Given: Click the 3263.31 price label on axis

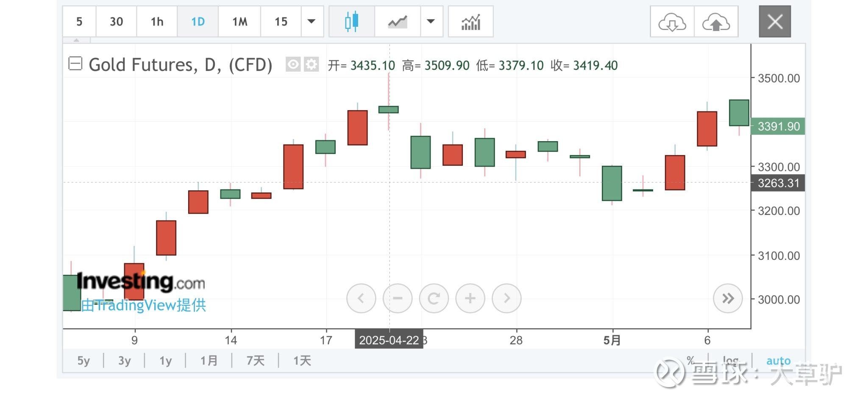Looking at the screenshot, I should coord(778,183).
